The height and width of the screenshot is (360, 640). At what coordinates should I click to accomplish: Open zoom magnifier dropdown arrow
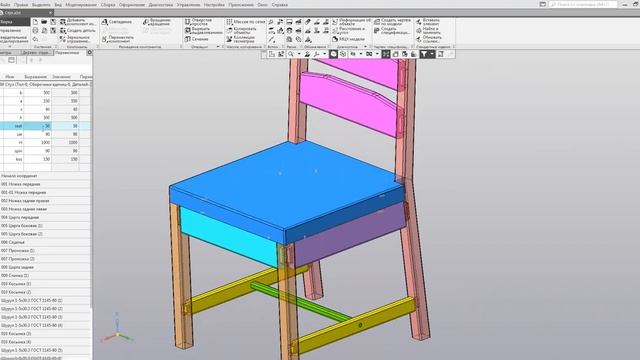point(299,54)
